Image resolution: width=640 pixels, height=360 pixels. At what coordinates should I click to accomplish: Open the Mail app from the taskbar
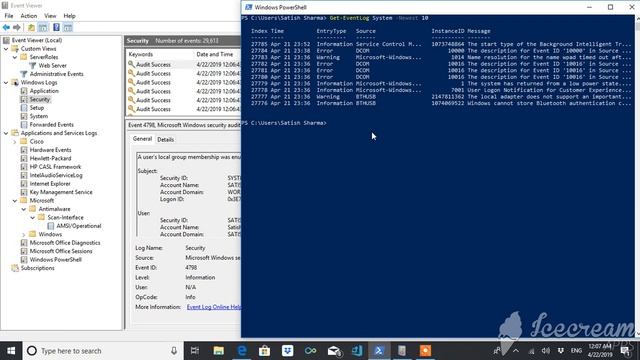tap(334, 351)
